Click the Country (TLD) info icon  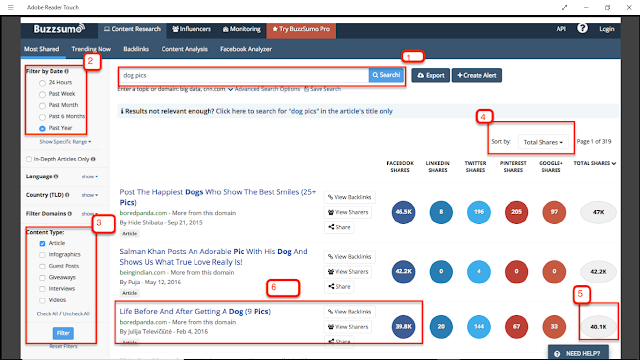67,195
